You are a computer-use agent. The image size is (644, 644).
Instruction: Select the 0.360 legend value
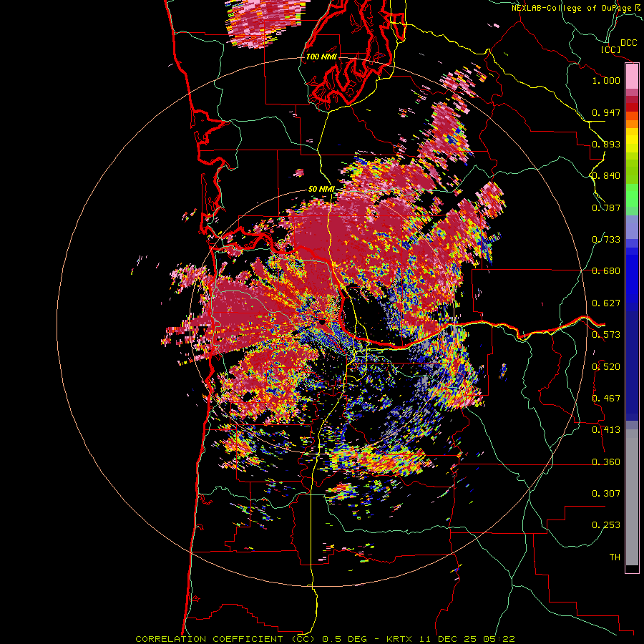click(606, 462)
